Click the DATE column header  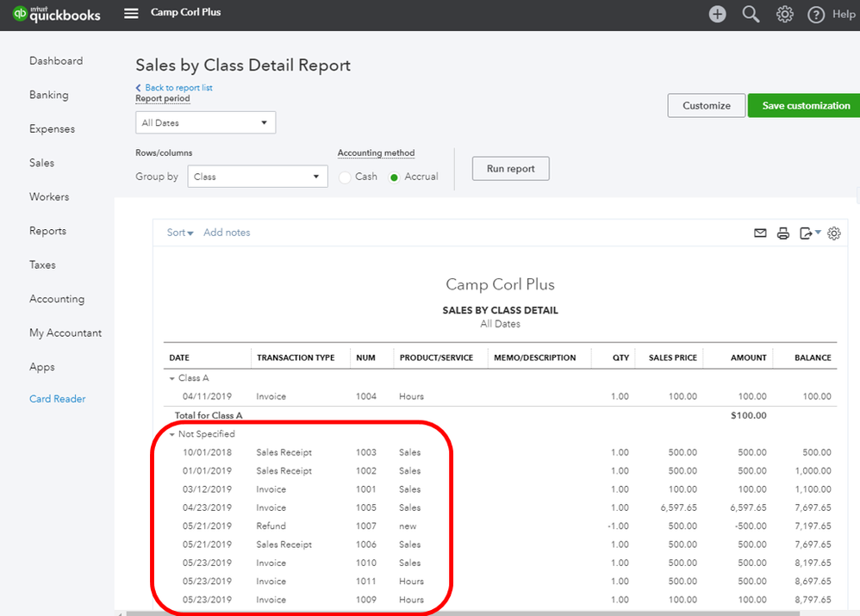click(x=179, y=358)
